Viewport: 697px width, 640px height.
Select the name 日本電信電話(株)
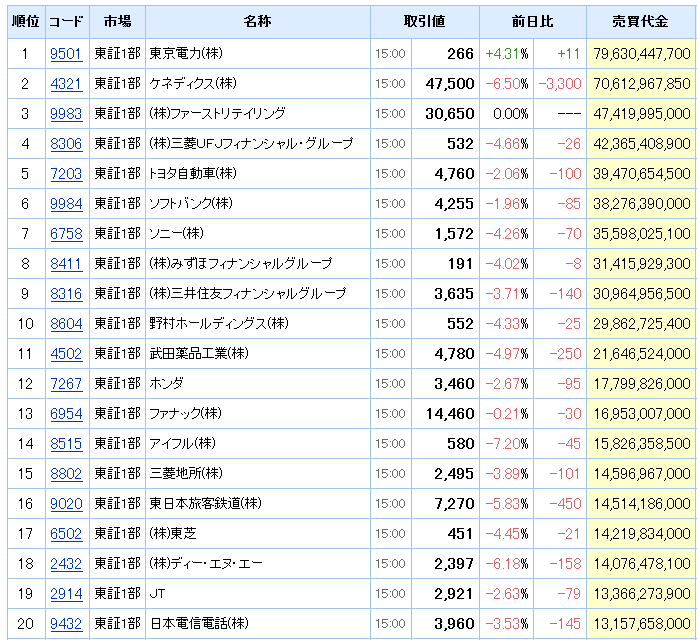(199, 624)
